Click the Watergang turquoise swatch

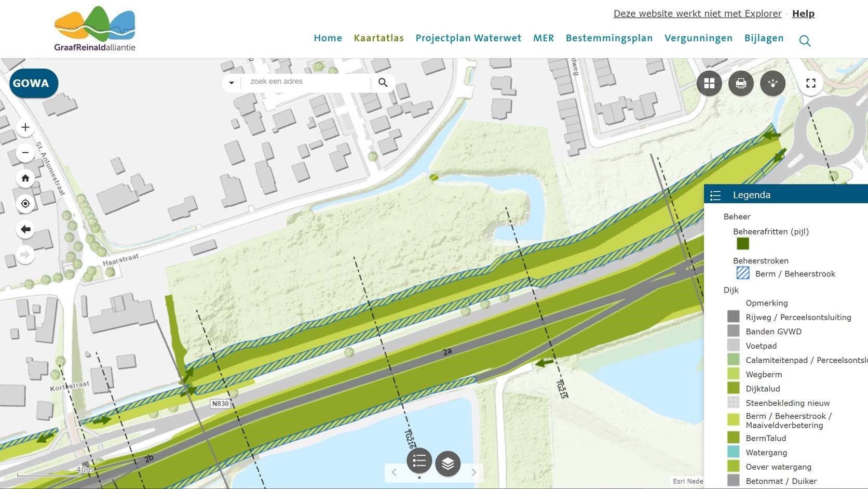[733, 452]
